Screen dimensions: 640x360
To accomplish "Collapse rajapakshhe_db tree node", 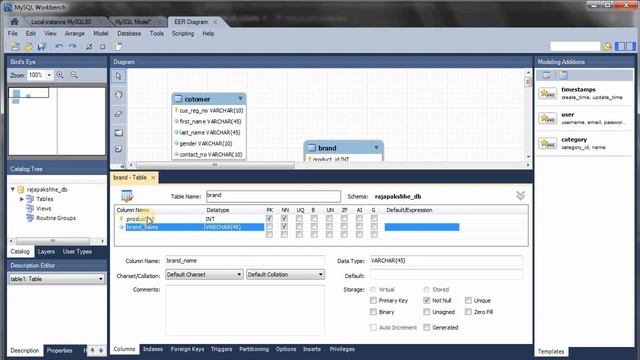I will click(13, 189).
